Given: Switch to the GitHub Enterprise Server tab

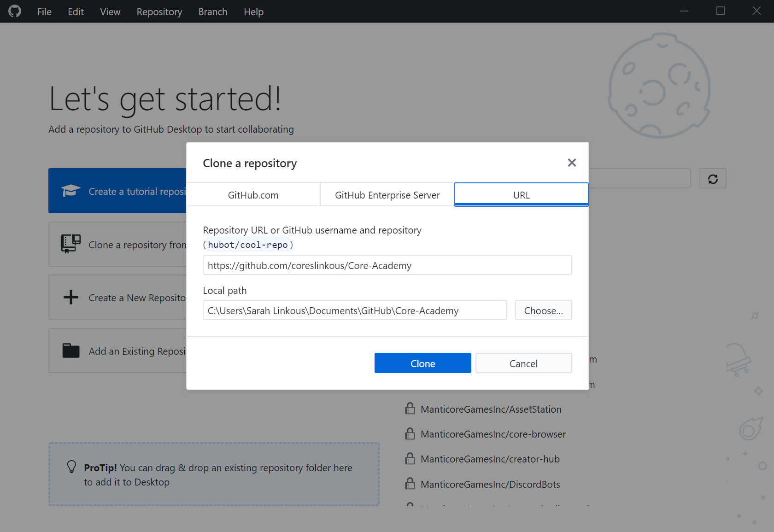Looking at the screenshot, I should coord(387,195).
